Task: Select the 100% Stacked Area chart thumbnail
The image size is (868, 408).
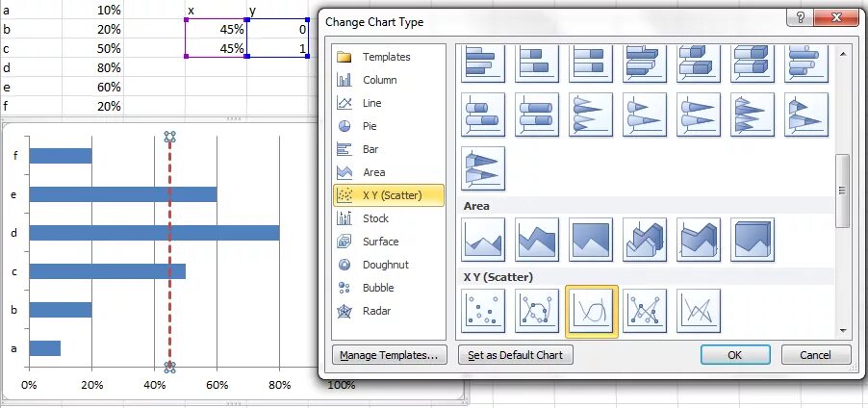Action: (593, 239)
